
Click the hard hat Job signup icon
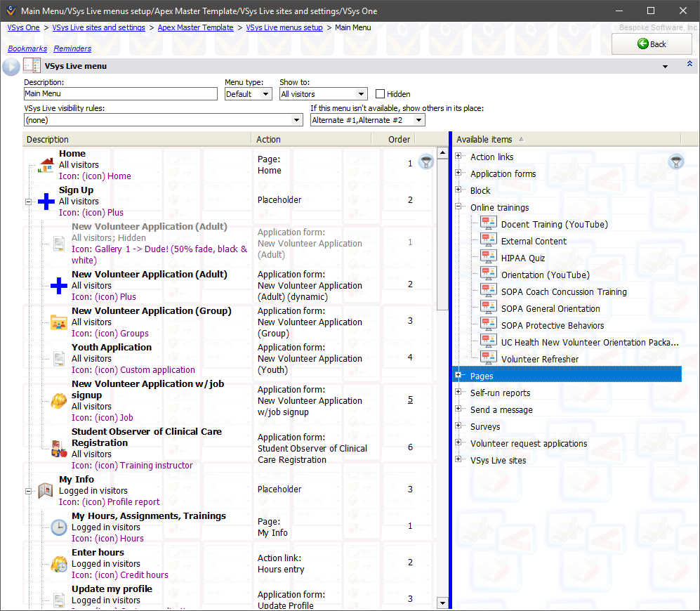click(x=59, y=401)
